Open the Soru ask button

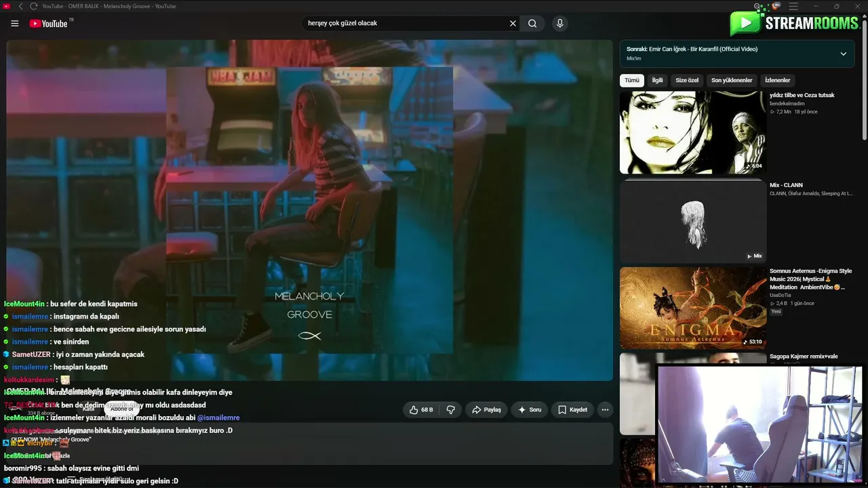[530, 409]
